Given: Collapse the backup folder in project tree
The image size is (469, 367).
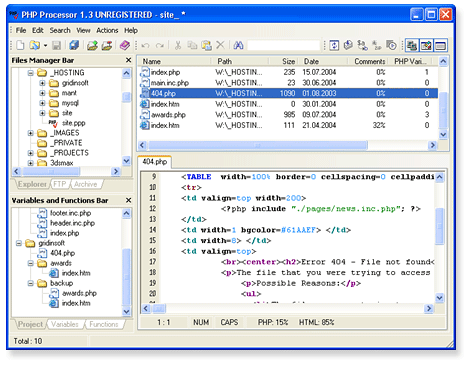Looking at the screenshot, I should [x=31, y=283].
